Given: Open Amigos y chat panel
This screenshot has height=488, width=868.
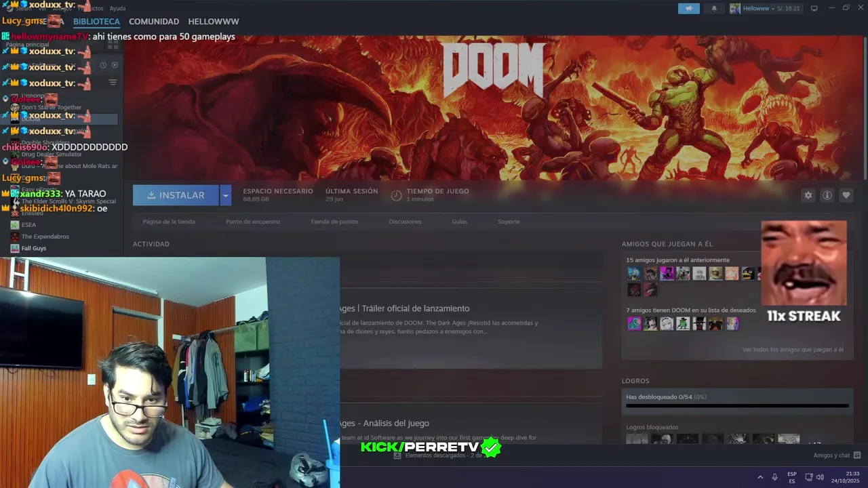Looking at the screenshot, I should [831, 455].
